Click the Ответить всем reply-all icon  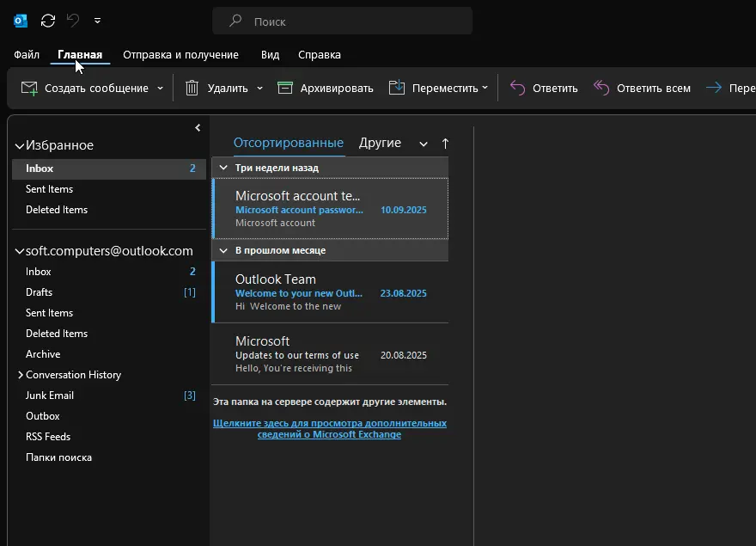point(601,88)
